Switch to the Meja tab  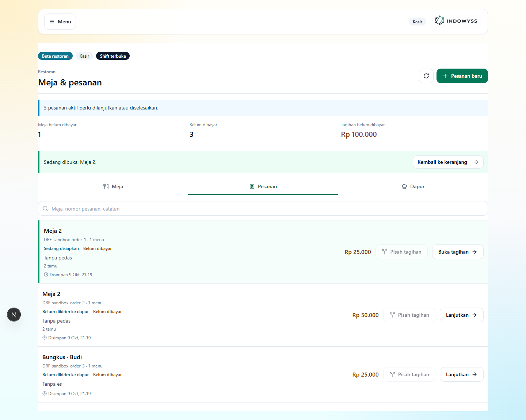point(113,186)
